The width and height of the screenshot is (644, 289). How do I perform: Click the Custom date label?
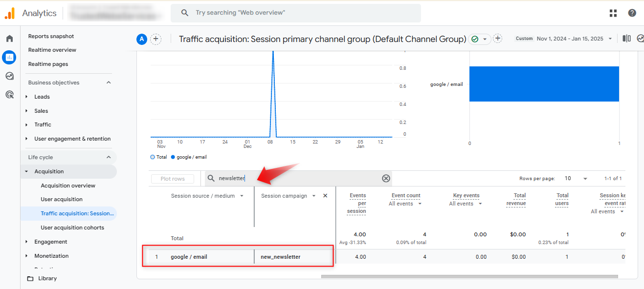(x=524, y=39)
